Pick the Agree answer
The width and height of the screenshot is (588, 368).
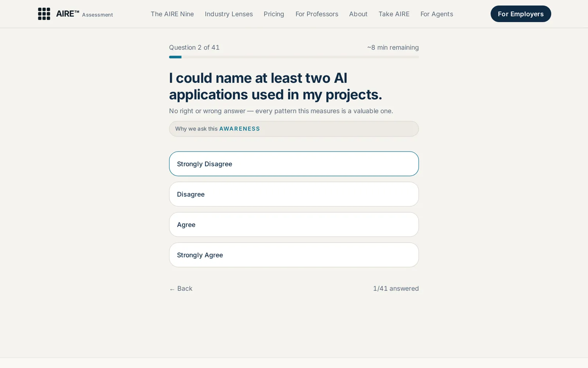click(x=294, y=224)
